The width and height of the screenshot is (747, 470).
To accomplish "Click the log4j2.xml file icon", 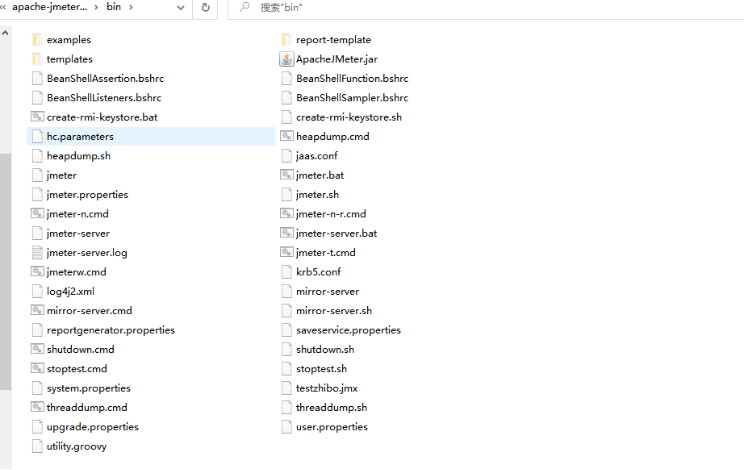I will point(37,291).
